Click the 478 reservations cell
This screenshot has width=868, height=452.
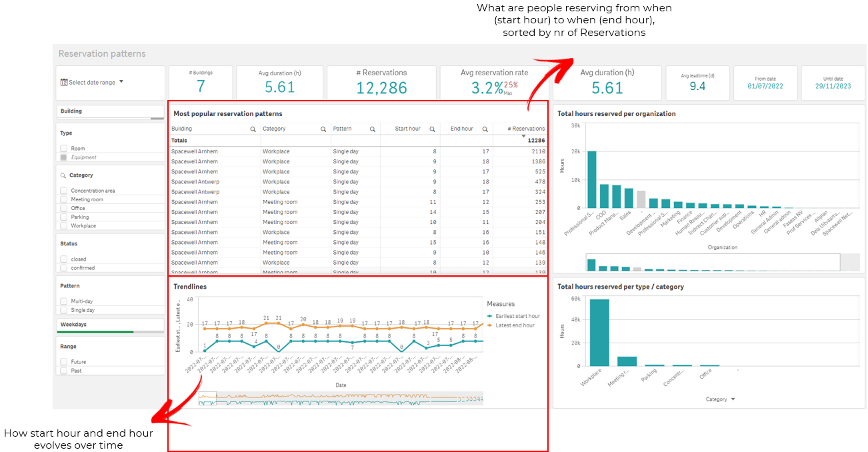[x=539, y=181]
